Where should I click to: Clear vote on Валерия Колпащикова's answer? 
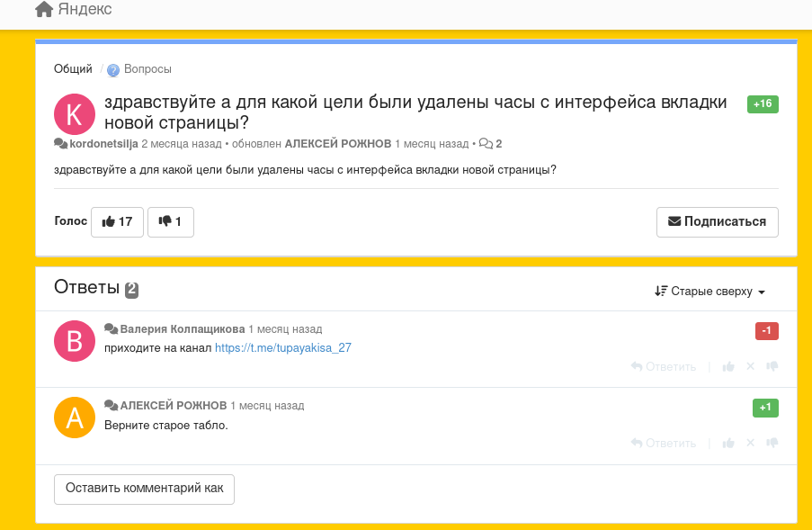click(x=750, y=367)
